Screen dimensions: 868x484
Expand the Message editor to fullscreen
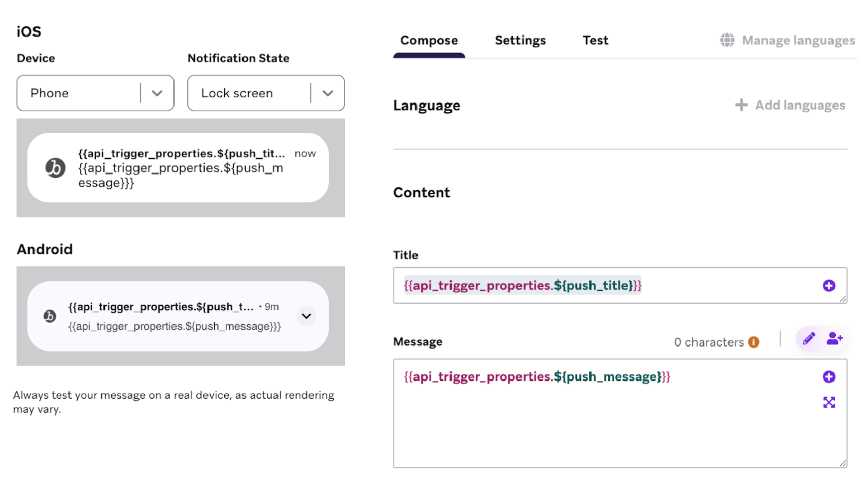pos(828,402)
